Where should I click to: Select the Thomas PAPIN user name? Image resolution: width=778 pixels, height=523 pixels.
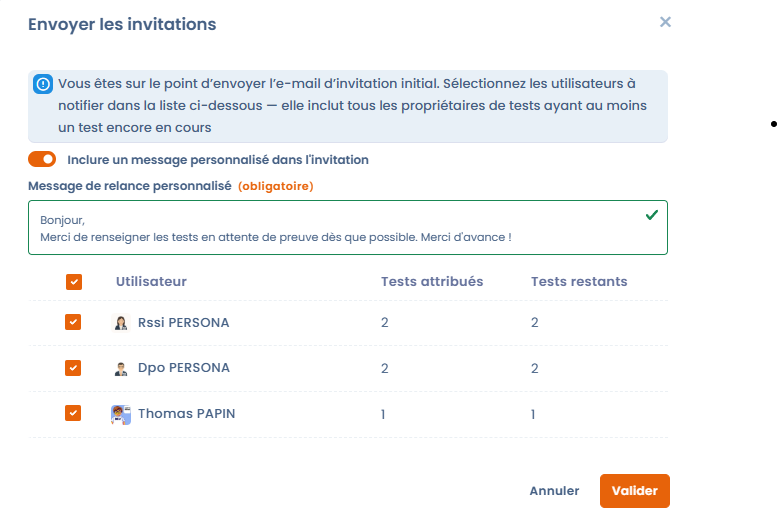[187, 414]
